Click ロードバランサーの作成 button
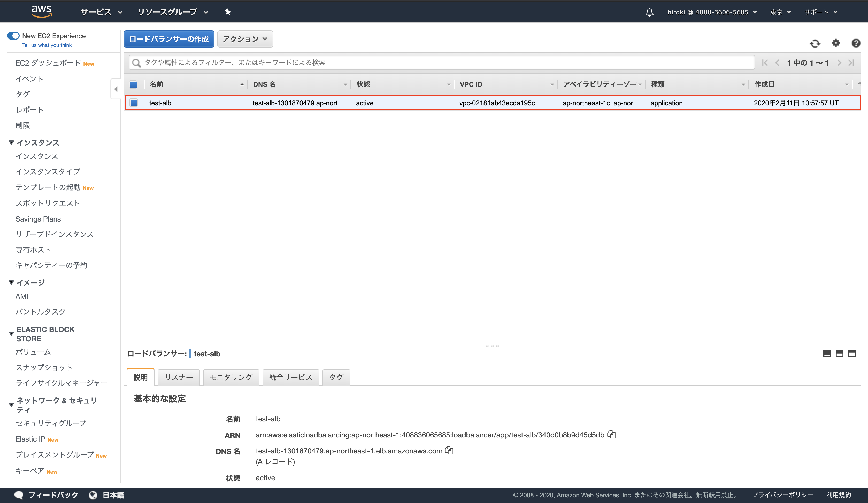 (x=168, y=39)
